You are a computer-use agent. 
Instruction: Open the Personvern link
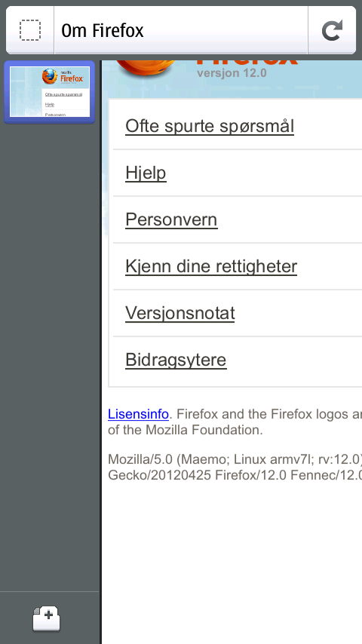(171, 219)
